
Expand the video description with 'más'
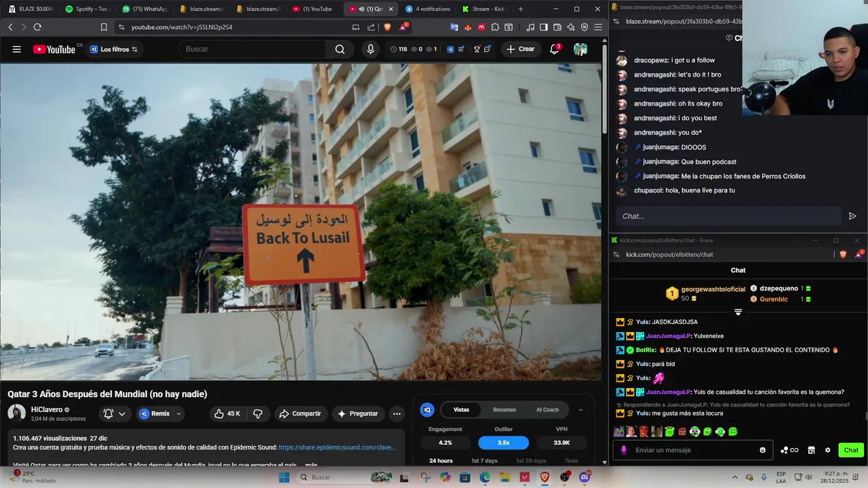(x=311, y=465)
